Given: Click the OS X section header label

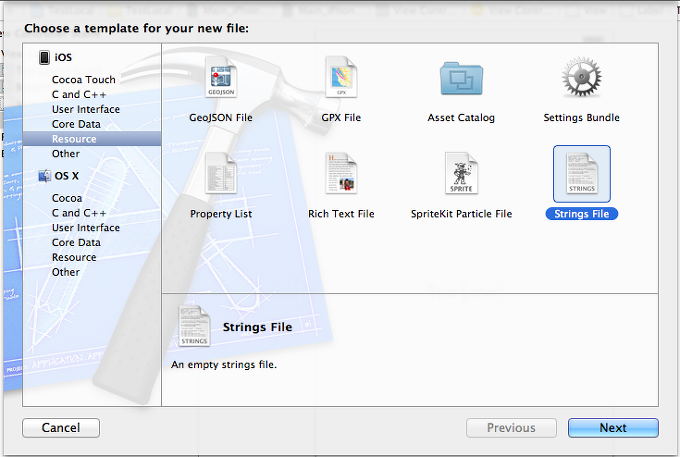Looking at the screenshot, I should point(67,176).
